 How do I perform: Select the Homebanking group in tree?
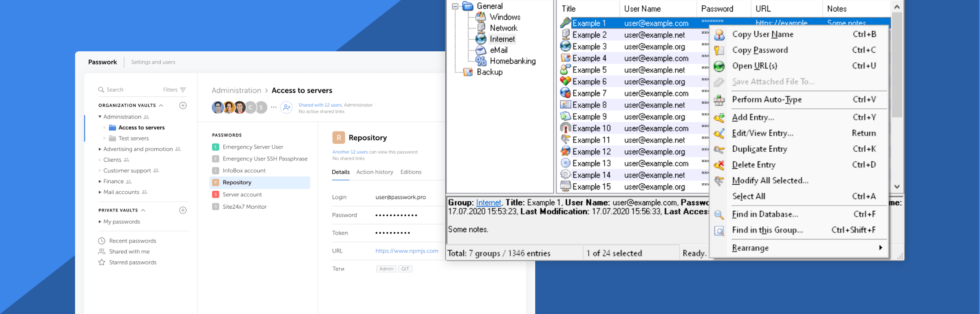[512, 61]
